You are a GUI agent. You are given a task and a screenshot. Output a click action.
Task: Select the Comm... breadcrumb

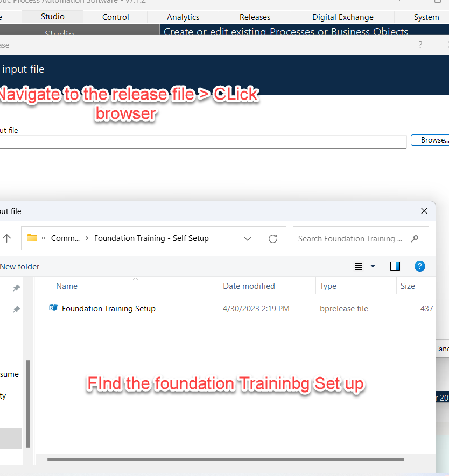(65, 238)
